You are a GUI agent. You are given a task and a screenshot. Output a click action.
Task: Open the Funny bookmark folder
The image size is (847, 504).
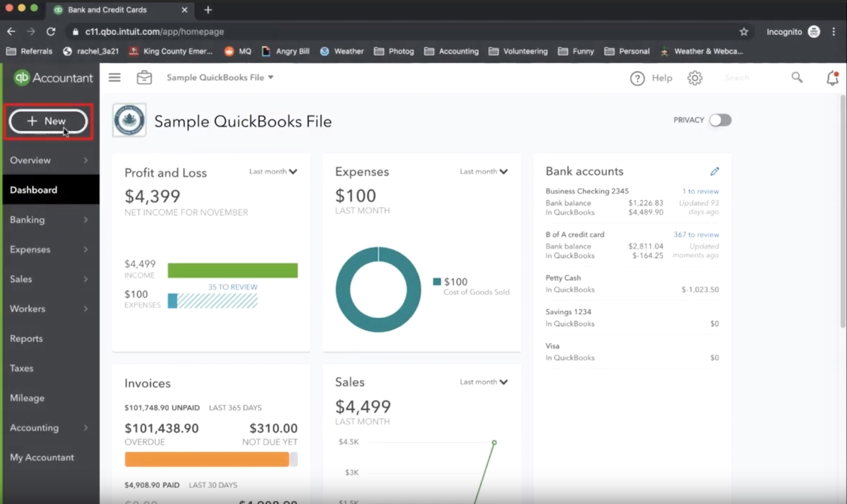[x=576, y=51]
